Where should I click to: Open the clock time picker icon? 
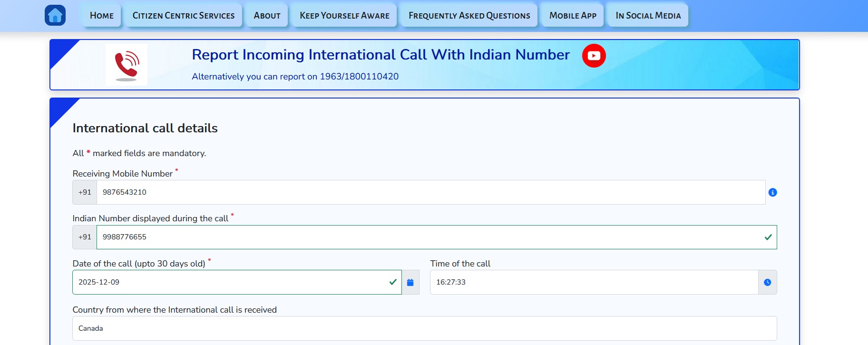click(x=767, y=282)
